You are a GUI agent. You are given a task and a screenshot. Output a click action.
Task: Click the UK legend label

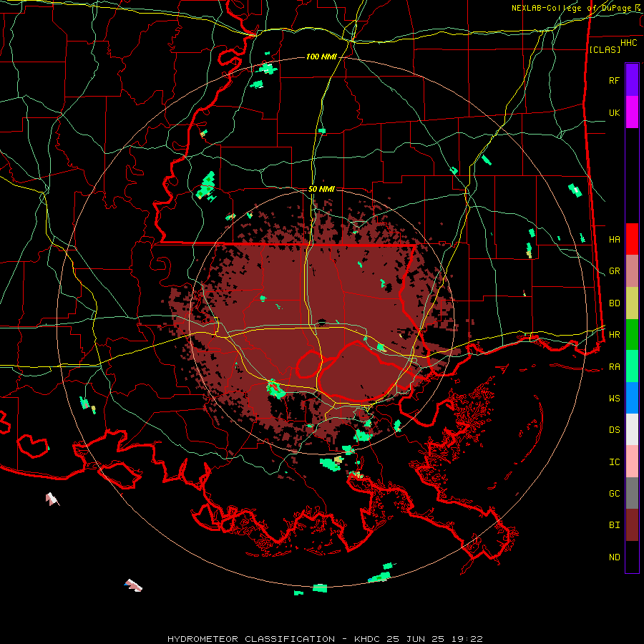point(615,112)
